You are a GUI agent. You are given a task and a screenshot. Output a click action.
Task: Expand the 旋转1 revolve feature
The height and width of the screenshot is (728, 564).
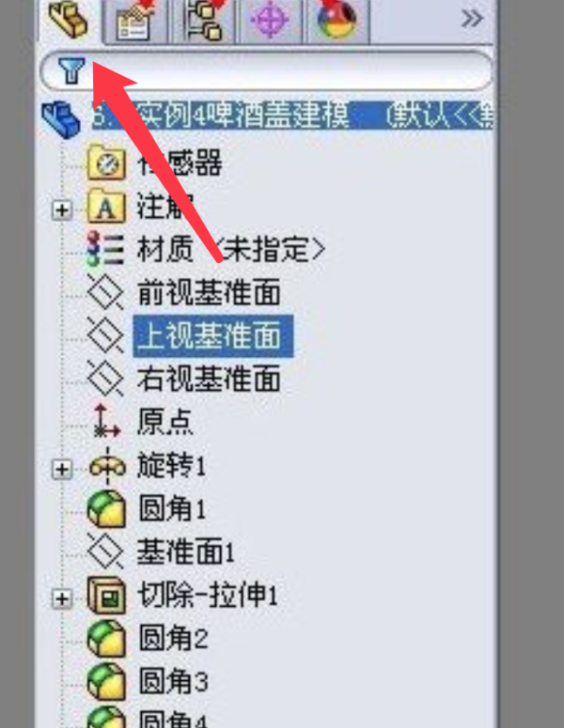61,470
